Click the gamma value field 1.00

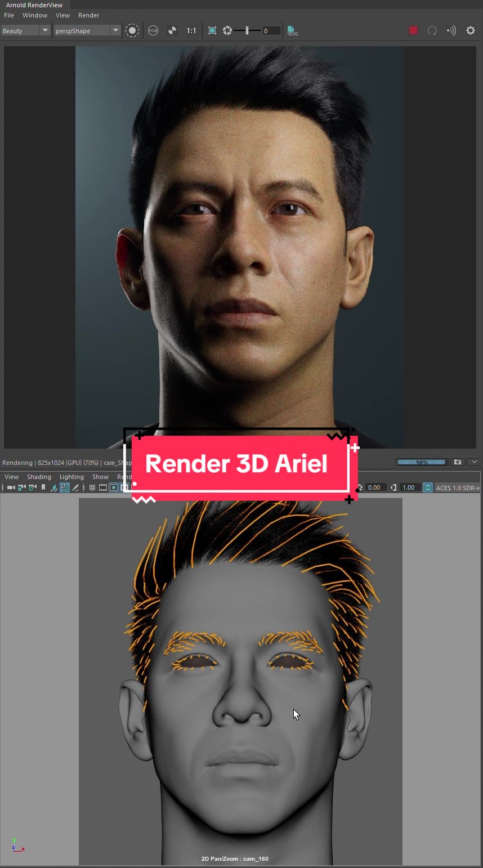click(x=409, y=487)
